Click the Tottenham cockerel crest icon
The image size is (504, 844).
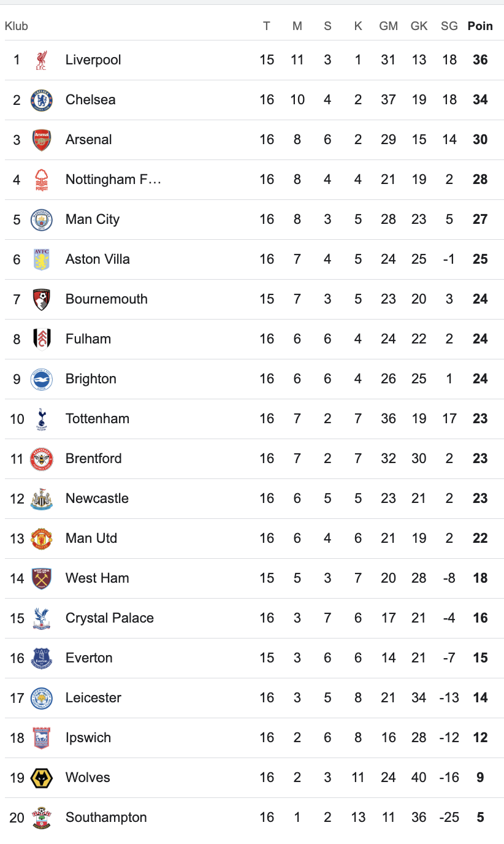point(41,419)
